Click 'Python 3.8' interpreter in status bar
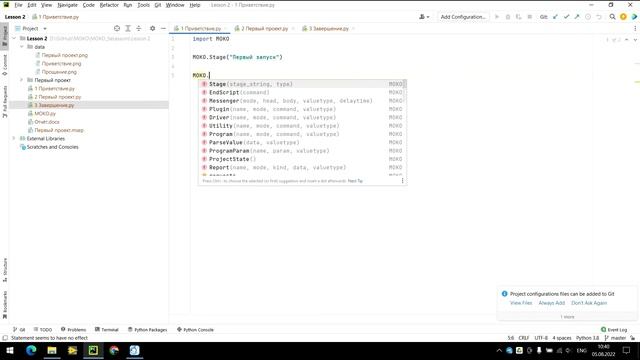The image size is (640, 360). (x=587, y=338)
